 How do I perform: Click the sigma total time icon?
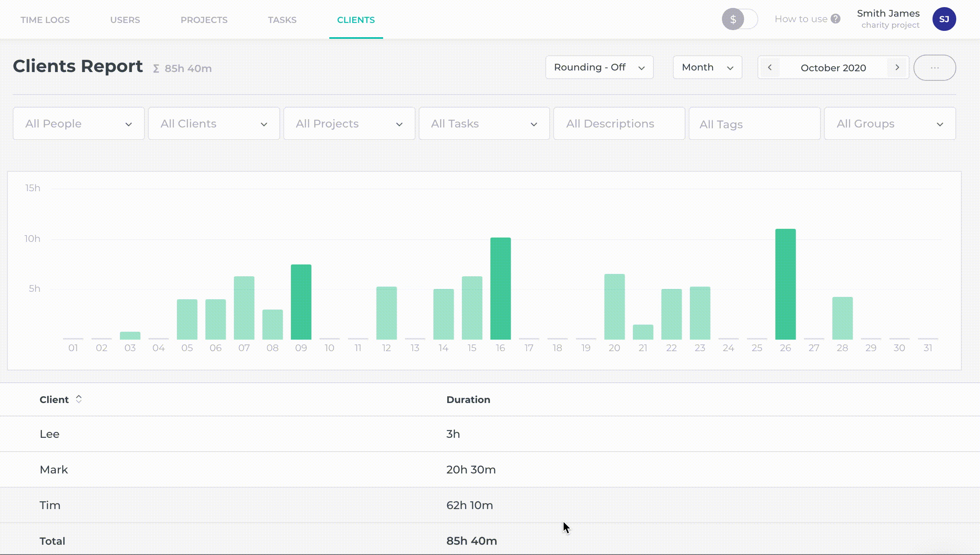(x=156, y=69)
